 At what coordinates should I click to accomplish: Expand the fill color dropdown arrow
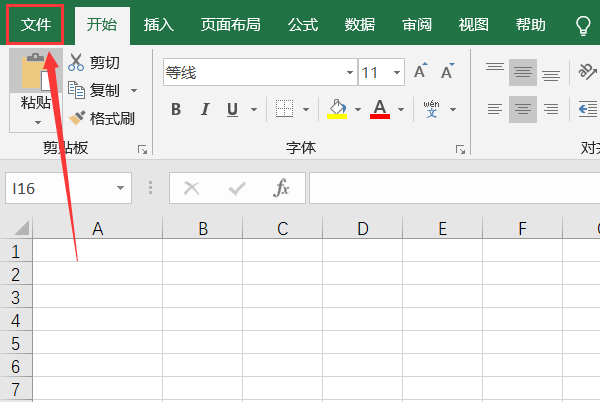[x=358, y=109]
